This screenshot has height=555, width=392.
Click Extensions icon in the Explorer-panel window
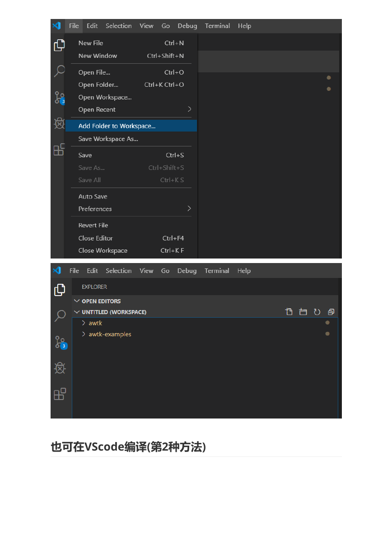tap(60, 394)
